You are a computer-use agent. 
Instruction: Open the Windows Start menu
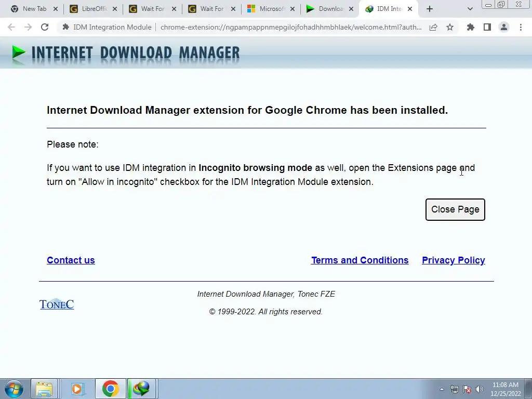point(14,389)
